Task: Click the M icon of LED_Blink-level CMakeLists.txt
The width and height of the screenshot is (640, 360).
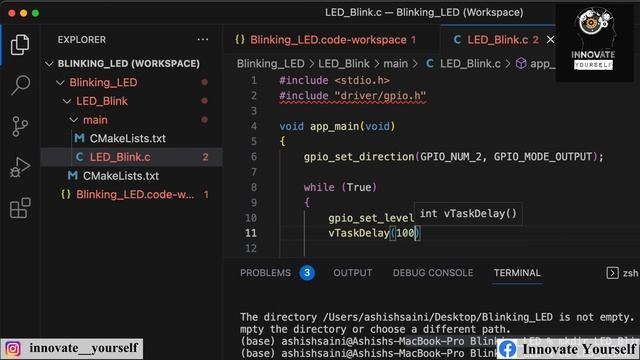Action: pyautogui.click(x=72, y=176)
